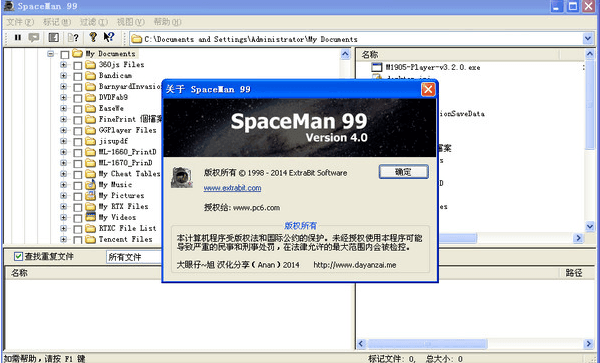Click the My Pictures folder icon
The image size is (600, 363).
coord(91,195)
